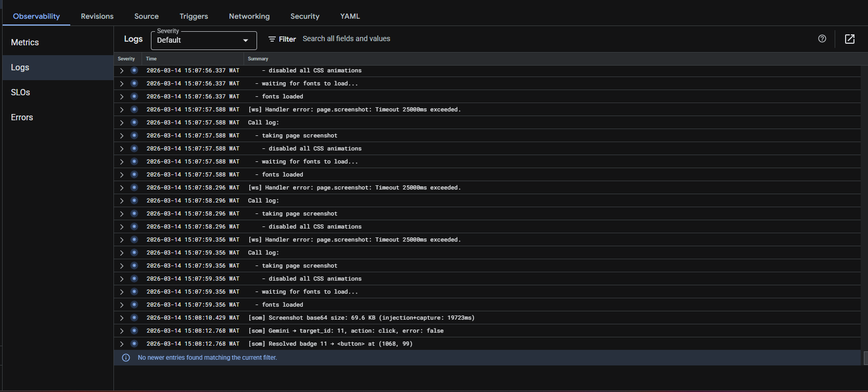Image resolution: width=868 pixels, height=392 pixels.
Task: Select Metrics in the sidebar
Action: coord(58,43)
